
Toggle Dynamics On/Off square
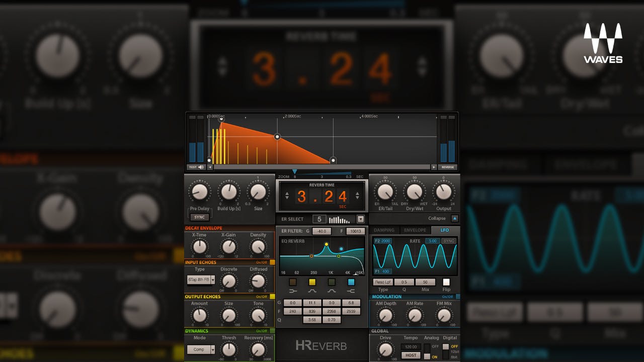click(x=272, y=331)
